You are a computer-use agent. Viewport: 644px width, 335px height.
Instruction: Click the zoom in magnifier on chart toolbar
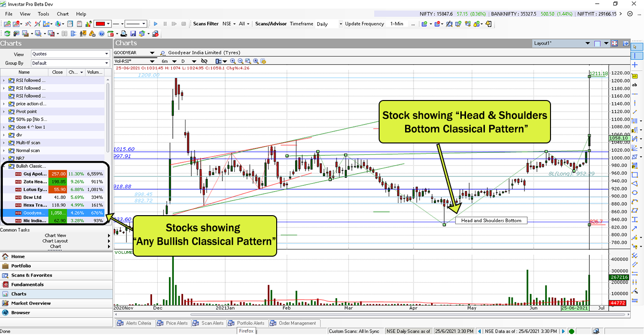233,61
